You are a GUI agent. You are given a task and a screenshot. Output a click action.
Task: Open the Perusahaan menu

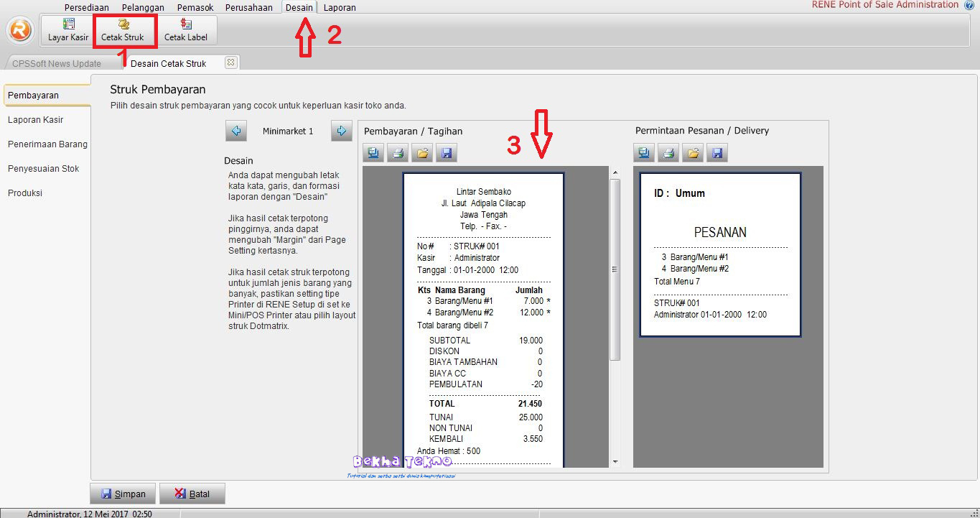click(x=249, y=7)
